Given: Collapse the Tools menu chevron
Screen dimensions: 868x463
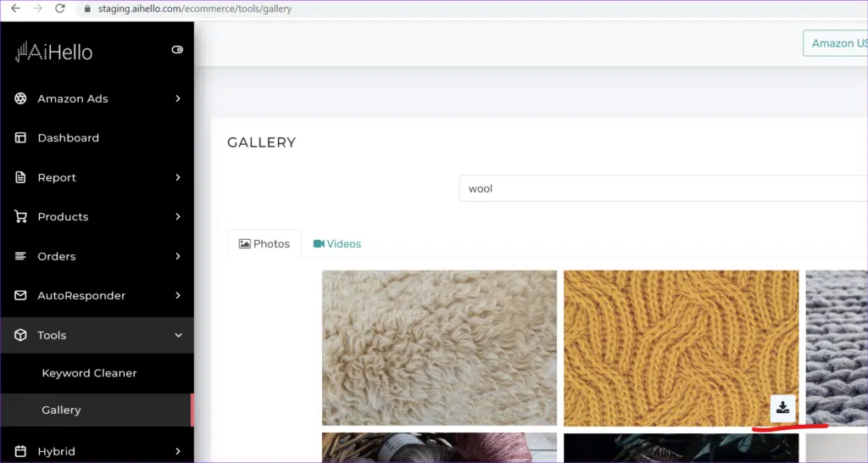Looking at the screenshot, I should pos(178,335).
